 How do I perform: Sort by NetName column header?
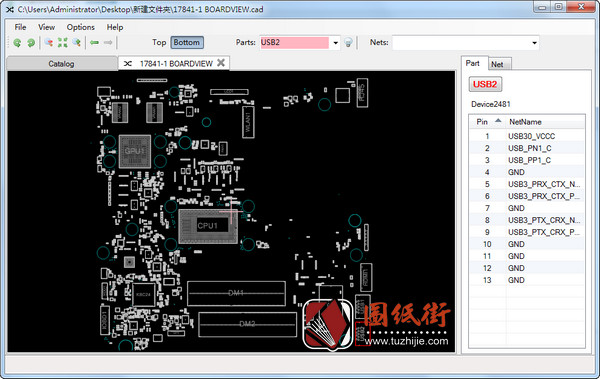pyautogui.click(x=545, y=122)
